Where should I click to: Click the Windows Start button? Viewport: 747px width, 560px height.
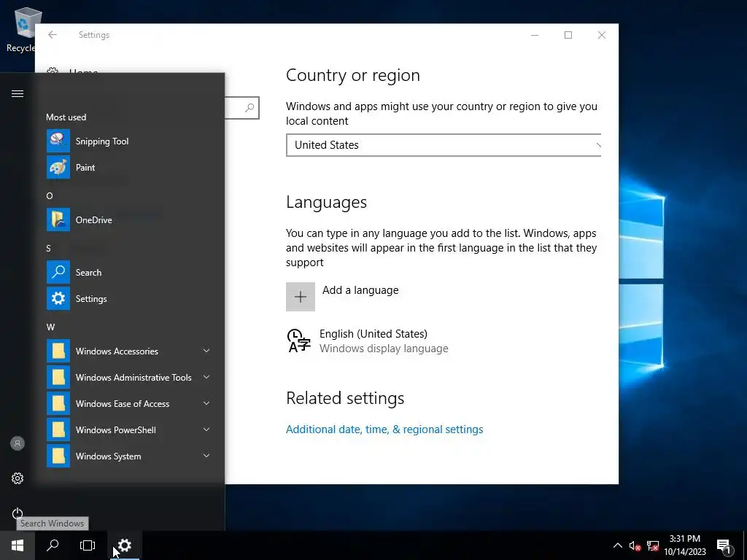[x=18, y=545]
